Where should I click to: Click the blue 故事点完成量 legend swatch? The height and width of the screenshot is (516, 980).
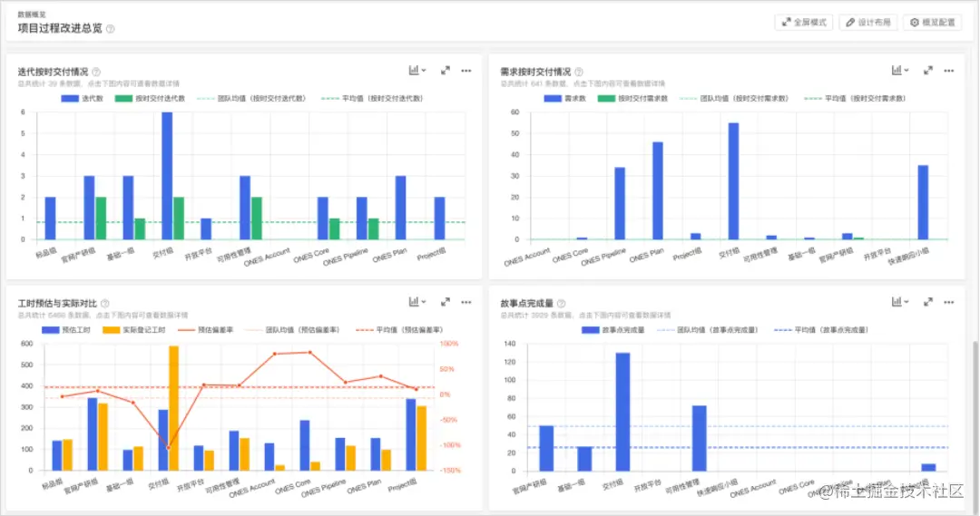590,330
